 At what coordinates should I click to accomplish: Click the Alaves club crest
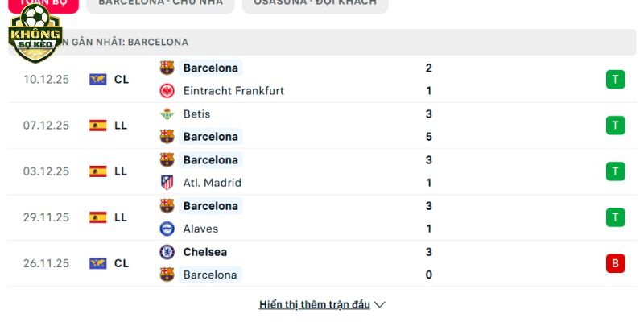tap(167, 229)
